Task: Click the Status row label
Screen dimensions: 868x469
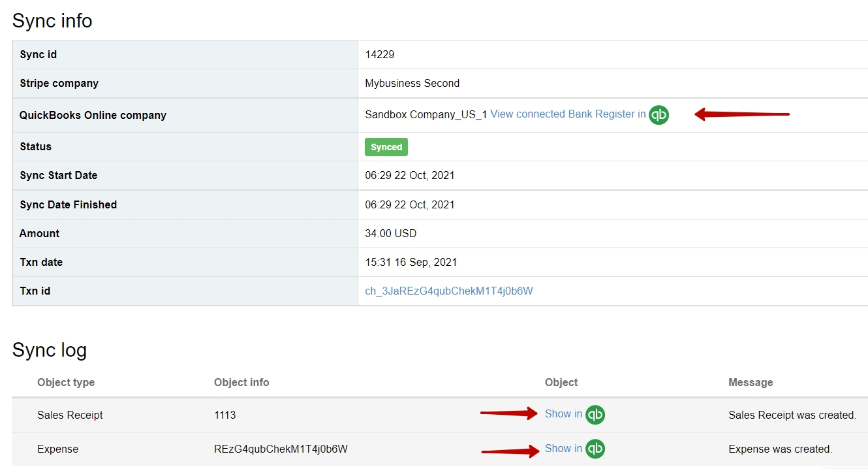Action: pyautogui.click(x=36, y=147)
